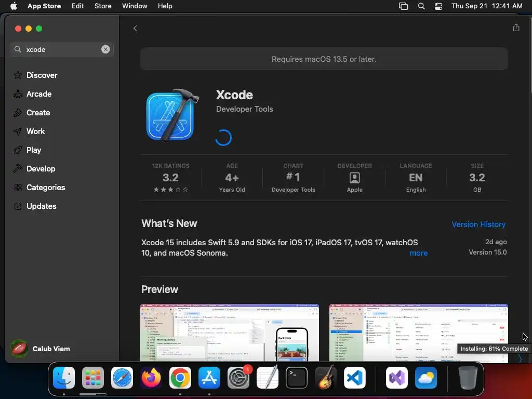Launch Visual Studio Code from the Dock
The height and width of the screenshot is (399, 532).
354,378
